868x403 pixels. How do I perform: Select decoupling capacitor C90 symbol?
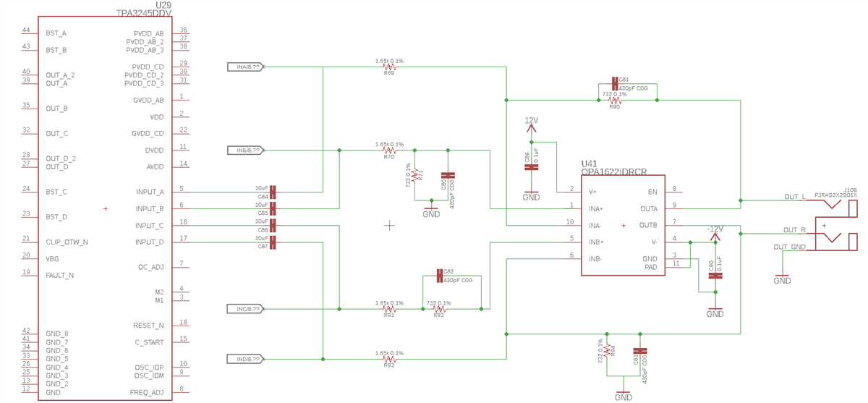click(715, 276)
